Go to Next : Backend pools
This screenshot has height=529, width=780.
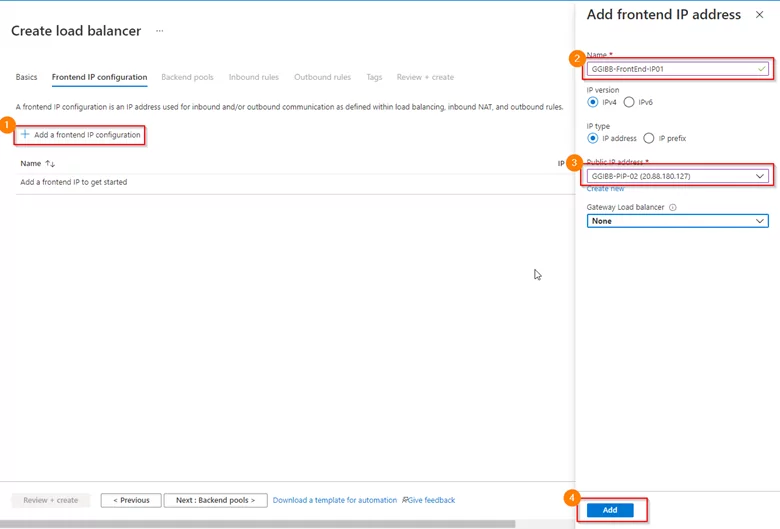[x=215, y=500]
